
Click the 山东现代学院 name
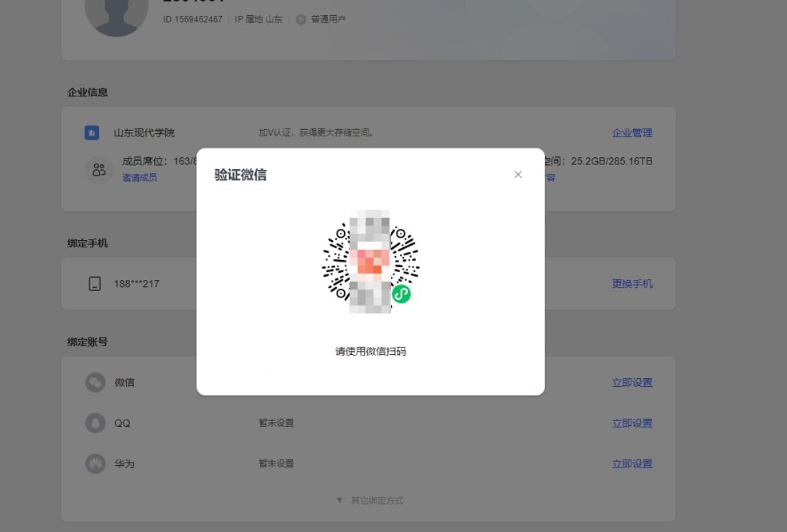pyautogui.click(x=144, y=133)
